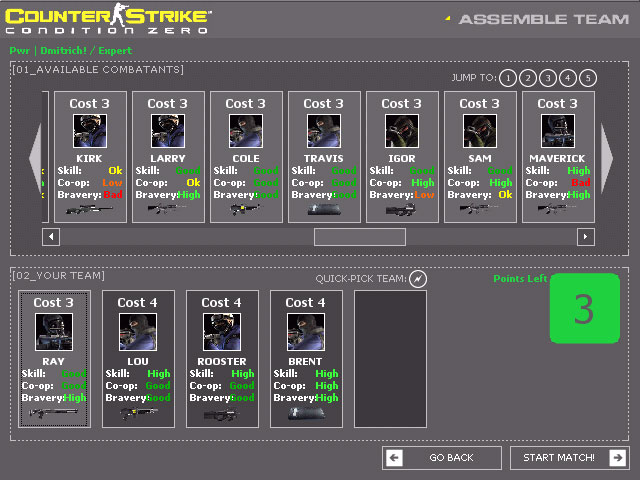
Task: Select MAVERICK's portrait
Action: tap(558, 131)
